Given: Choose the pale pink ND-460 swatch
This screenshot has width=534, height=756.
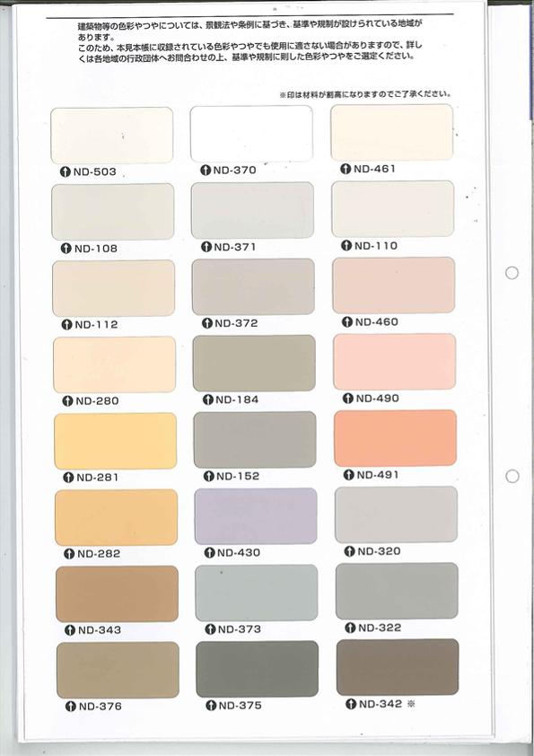Looking at the screenshot, I should (x=394, y=286).
